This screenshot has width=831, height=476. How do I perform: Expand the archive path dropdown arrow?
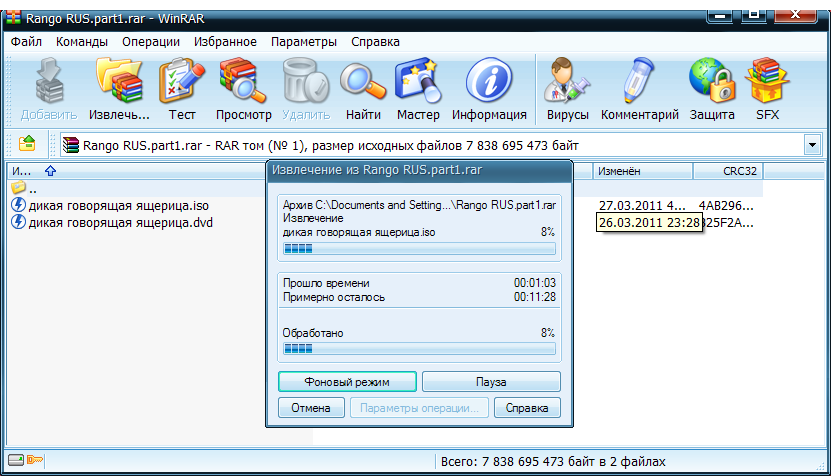click(x=812, y=145)
